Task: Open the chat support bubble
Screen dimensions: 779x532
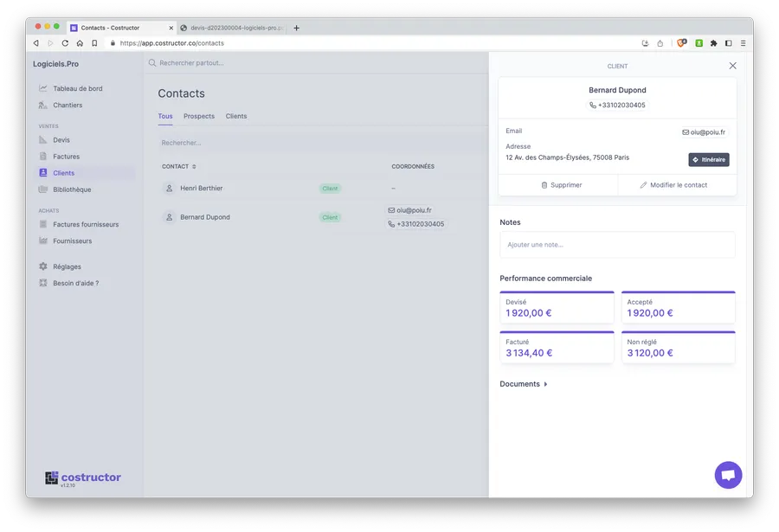Action: coord(728,475)
